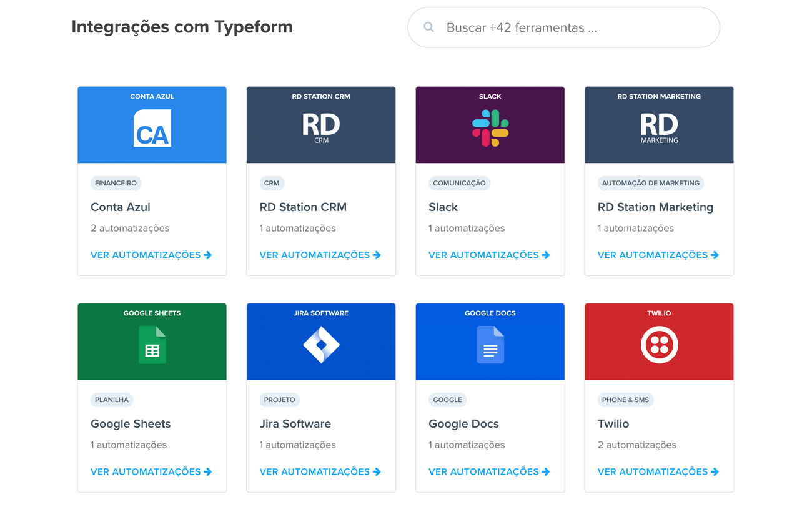This screenshot has height=507, width=812.
Task: Click the Conta Azul CA logo icon
Action: click(x=152, y=128)
